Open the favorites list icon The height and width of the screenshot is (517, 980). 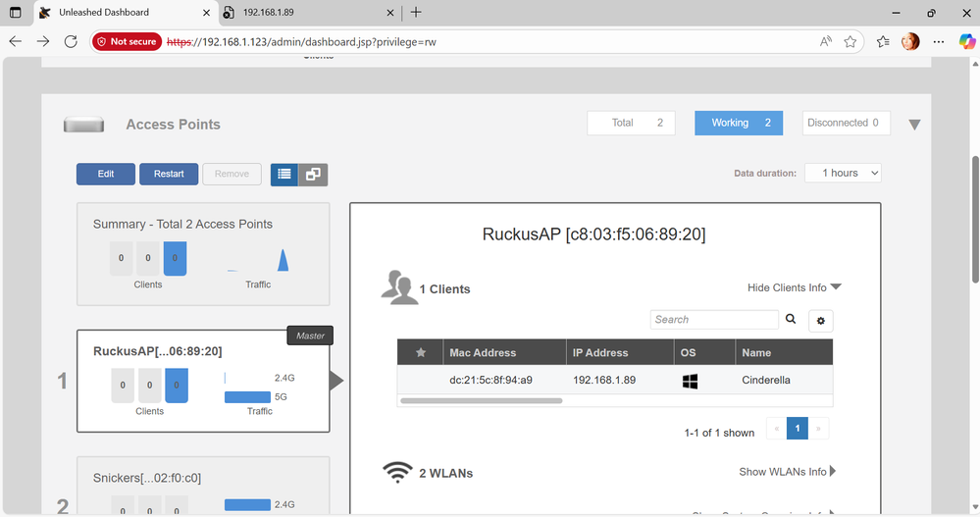pyautogui.click(x=883, y=42)
